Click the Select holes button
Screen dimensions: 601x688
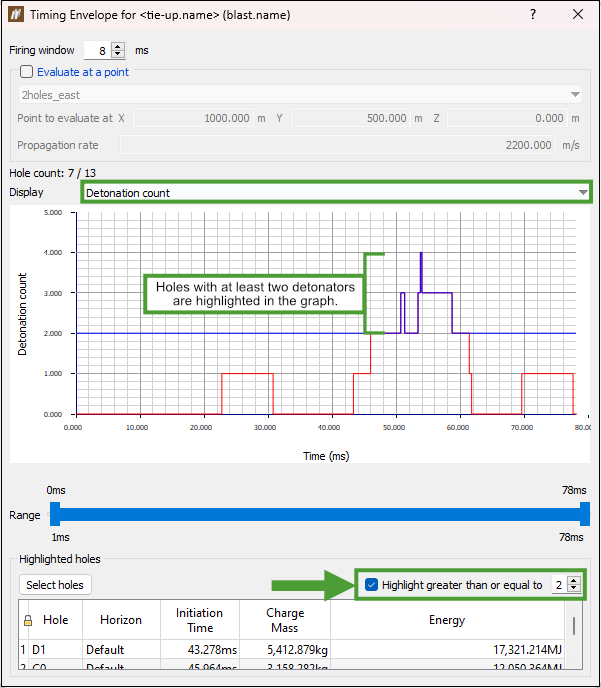pos(55,585)
